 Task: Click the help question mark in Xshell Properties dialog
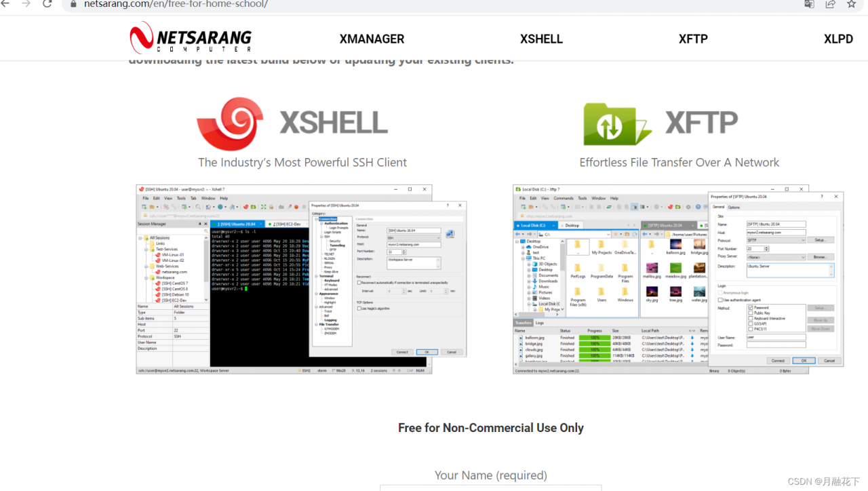click(447, 205)
